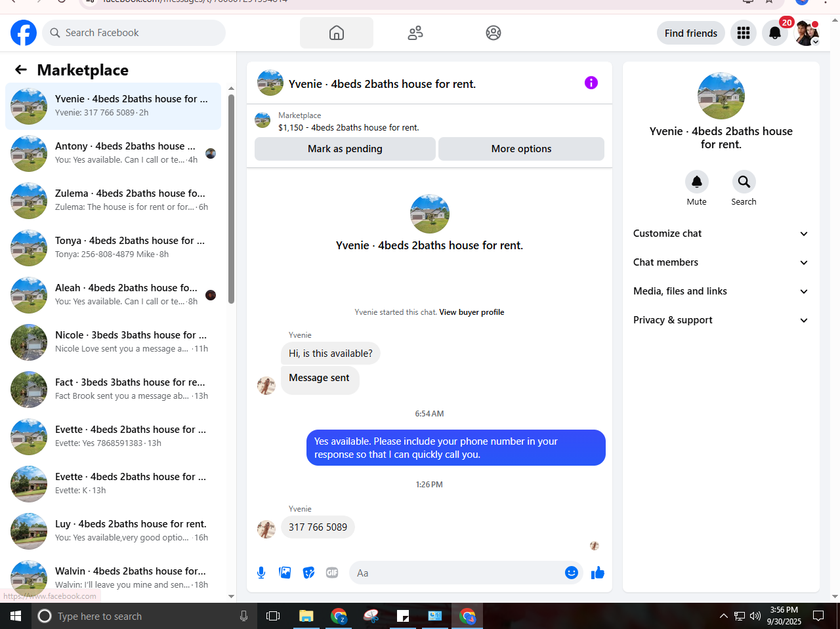Open Luy 4beds 2baths conversation
840x629 pixels.
[113, 531]
